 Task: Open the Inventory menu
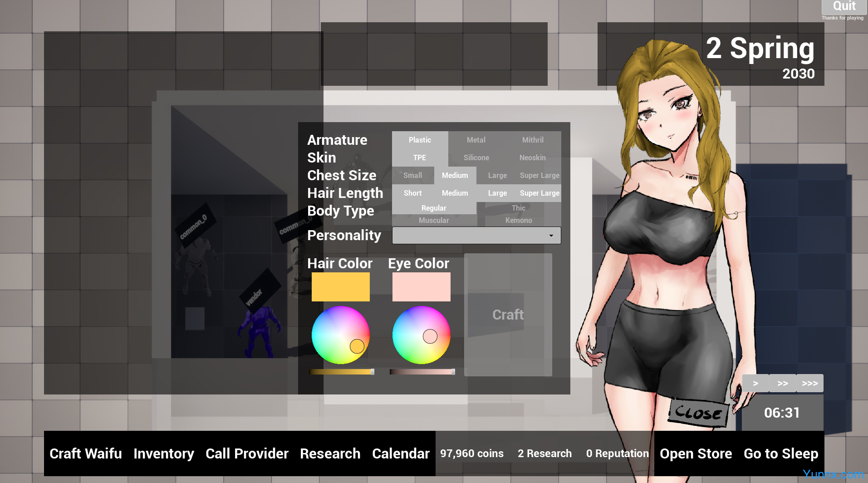pos(163,453)
